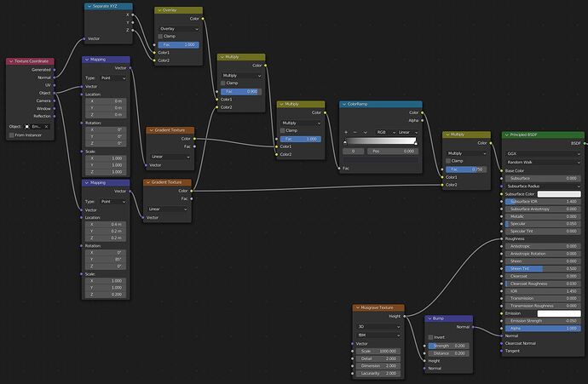The width and height of the screenshot is (588, 384).
Task: Open blend dropdown on Multiply node with Fac 0.750
Action: [466, 153]
